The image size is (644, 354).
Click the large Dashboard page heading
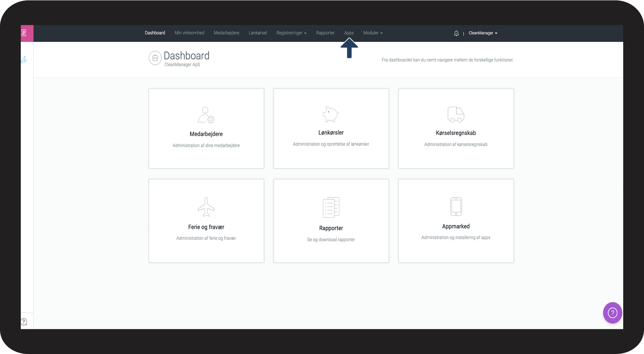pyautogui.click(x=187, y=55)
